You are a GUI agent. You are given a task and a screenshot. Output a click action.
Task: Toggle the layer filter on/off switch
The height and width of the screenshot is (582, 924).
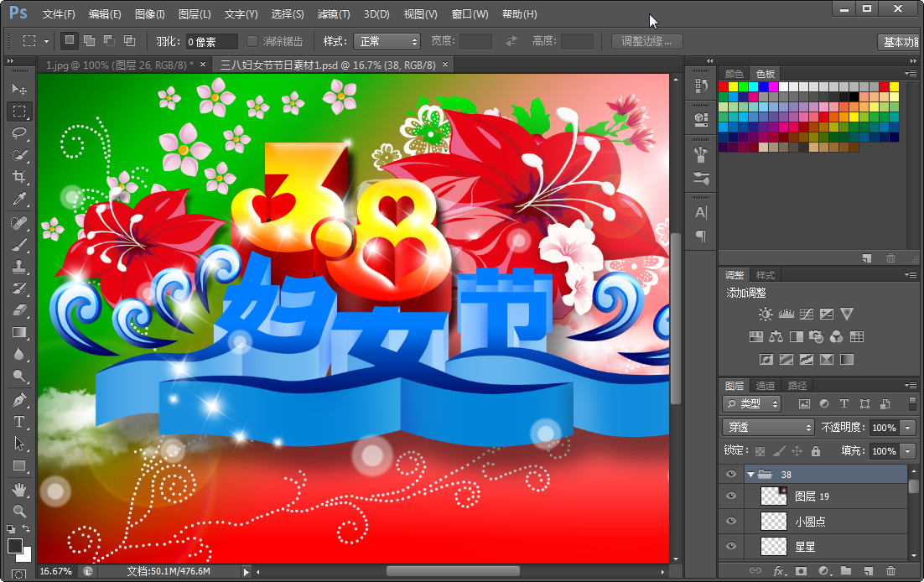[912, 404]
